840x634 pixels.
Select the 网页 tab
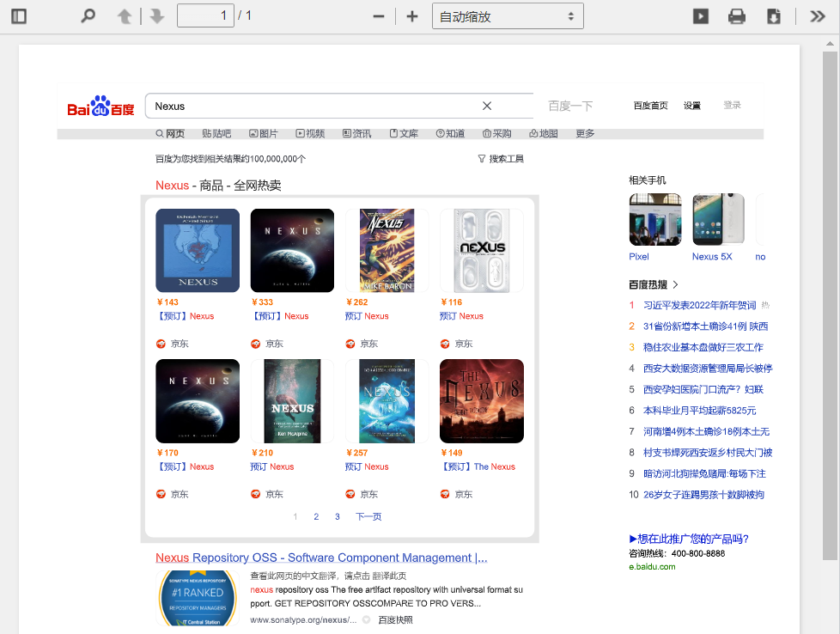[x=170, y=133]
